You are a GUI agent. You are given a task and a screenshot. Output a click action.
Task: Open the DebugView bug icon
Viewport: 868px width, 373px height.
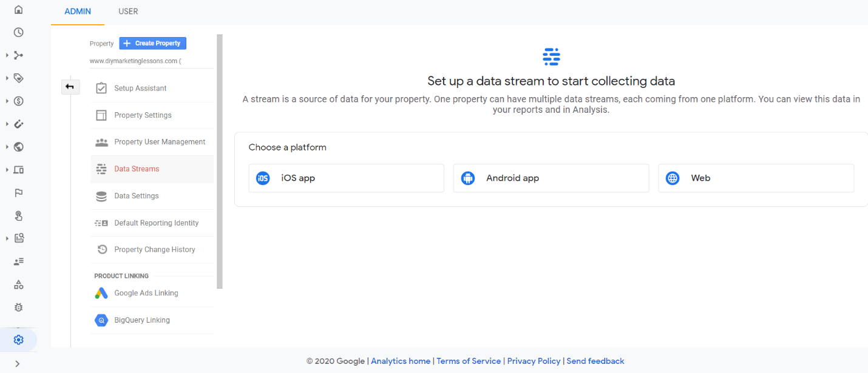coord(18,307)
